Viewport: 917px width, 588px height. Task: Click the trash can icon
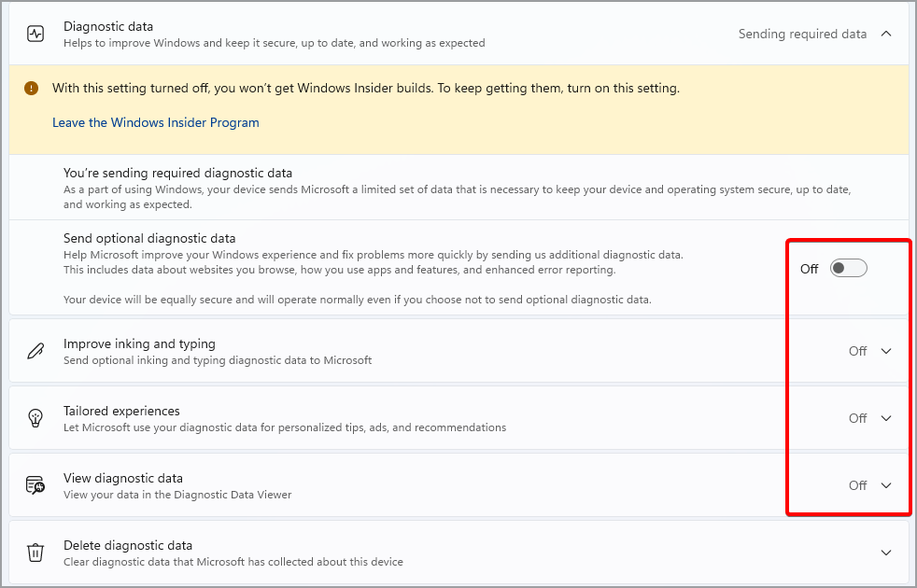pos(35,553)
